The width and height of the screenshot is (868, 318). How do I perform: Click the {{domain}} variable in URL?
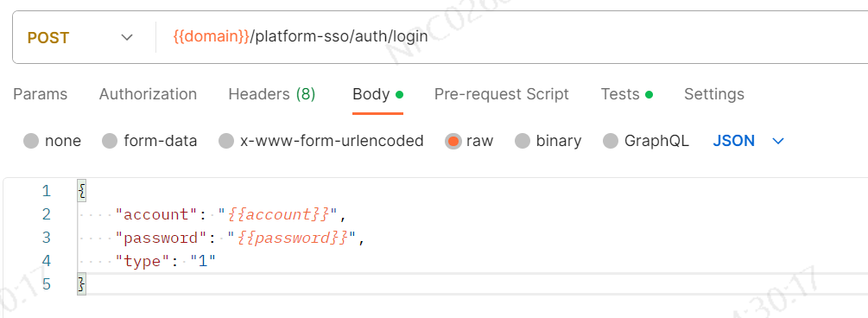(212, 38)
